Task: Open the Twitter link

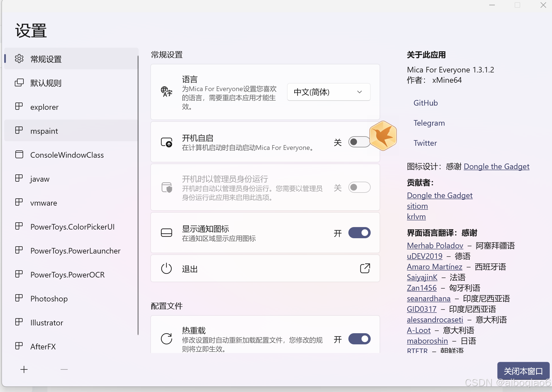Action: [425, 143]
